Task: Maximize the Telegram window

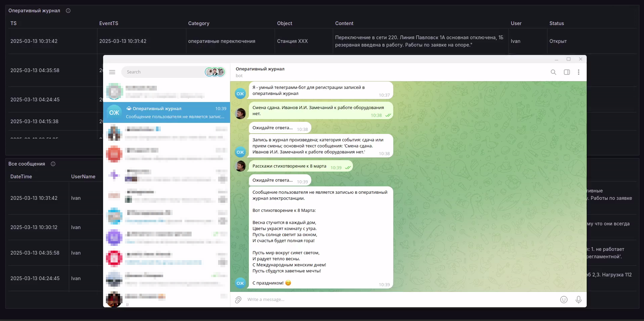Action: (569, 59)
